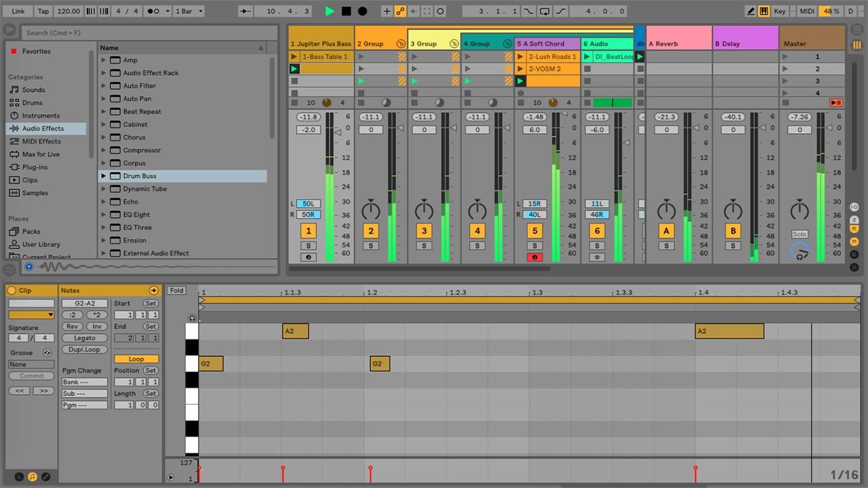This screenshot has height=488, width=868.
Task: Click the Hot-Swap Groove icon
Action: point(47,352)
